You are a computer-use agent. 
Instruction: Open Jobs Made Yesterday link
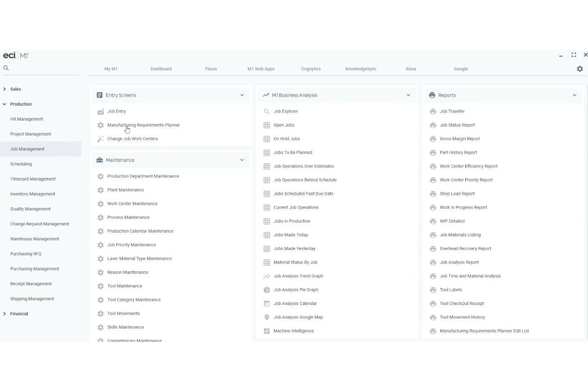point(294,249)
